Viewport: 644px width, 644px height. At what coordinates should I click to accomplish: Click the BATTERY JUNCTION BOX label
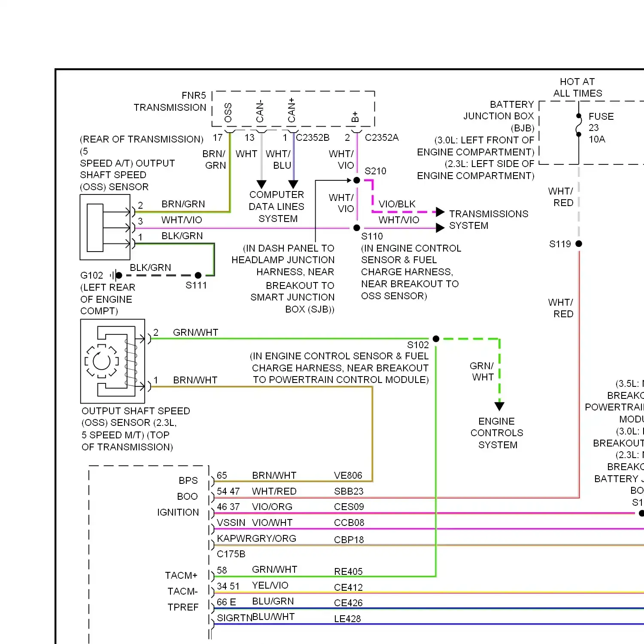pos(498,116)
